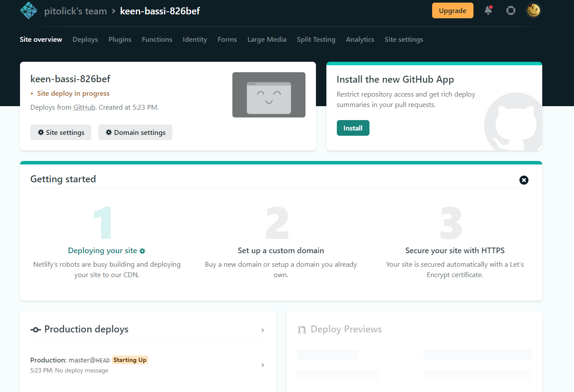Click the gear icon in Domain settings button
Viewport: 574px width, 392px height.
point(109,132)
